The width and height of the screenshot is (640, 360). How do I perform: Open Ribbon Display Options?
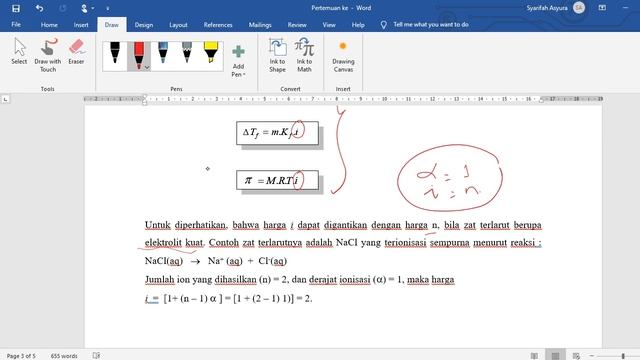pos(602,8)
